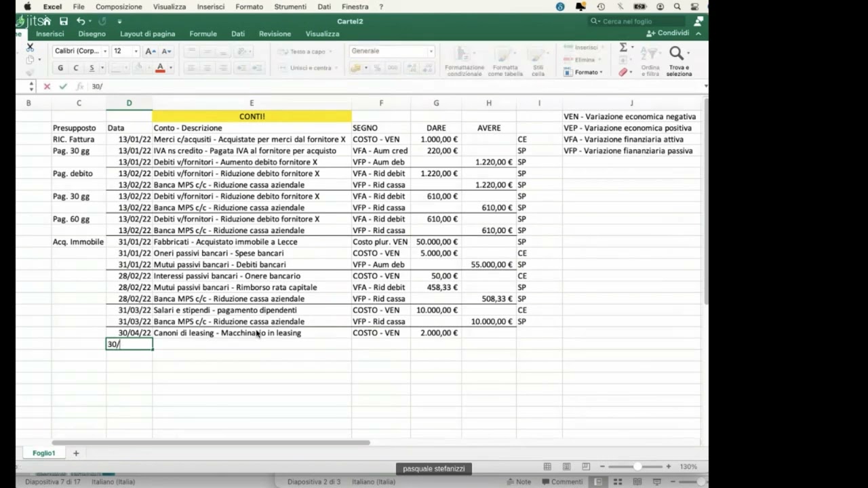Open the Formato cells dropdown
The width and height of the screenshot is (868, 488).
583,72
